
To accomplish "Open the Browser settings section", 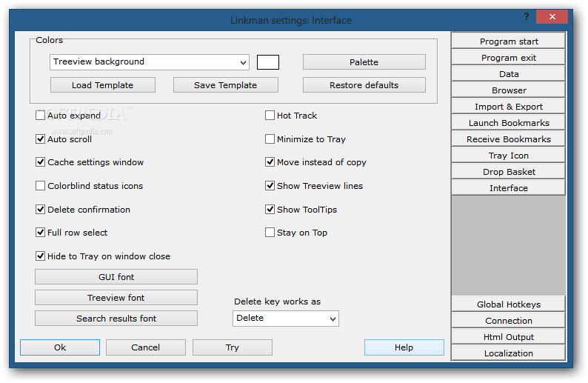I will click(x=509, y=90).
